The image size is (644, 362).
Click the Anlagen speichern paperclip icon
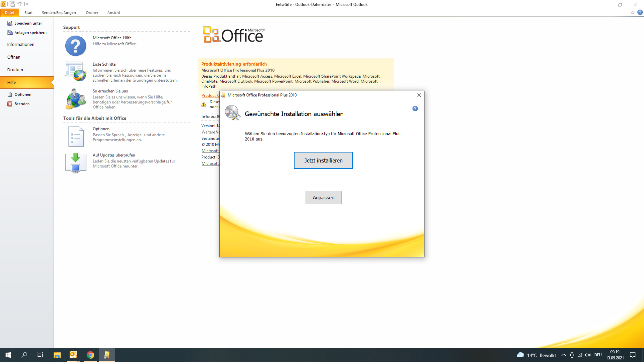(10, 32)
